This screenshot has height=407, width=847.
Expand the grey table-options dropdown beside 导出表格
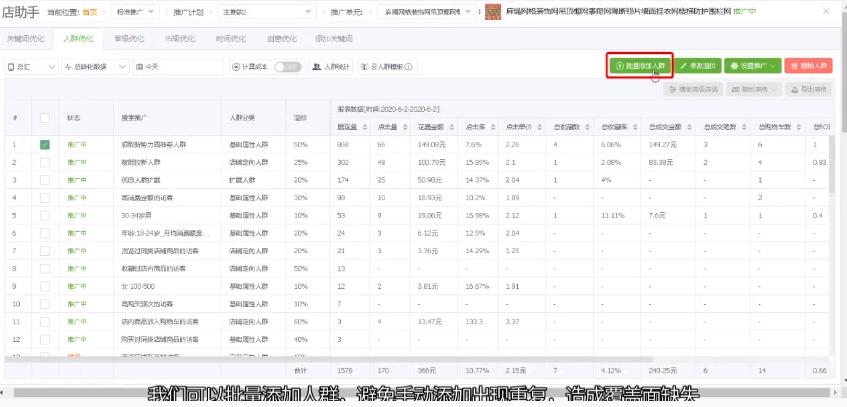coord(755,90)
